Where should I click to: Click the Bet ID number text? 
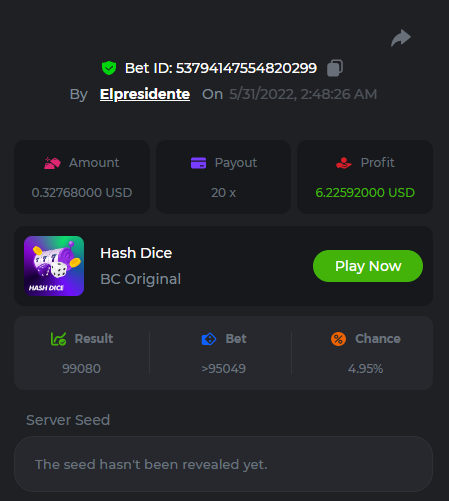pyautogui.click(x=246, y=68)
